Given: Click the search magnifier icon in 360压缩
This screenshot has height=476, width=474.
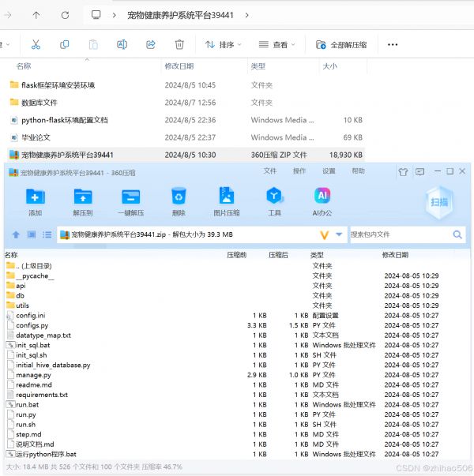Looking at the screenshot, I should (x=457, y=234).
